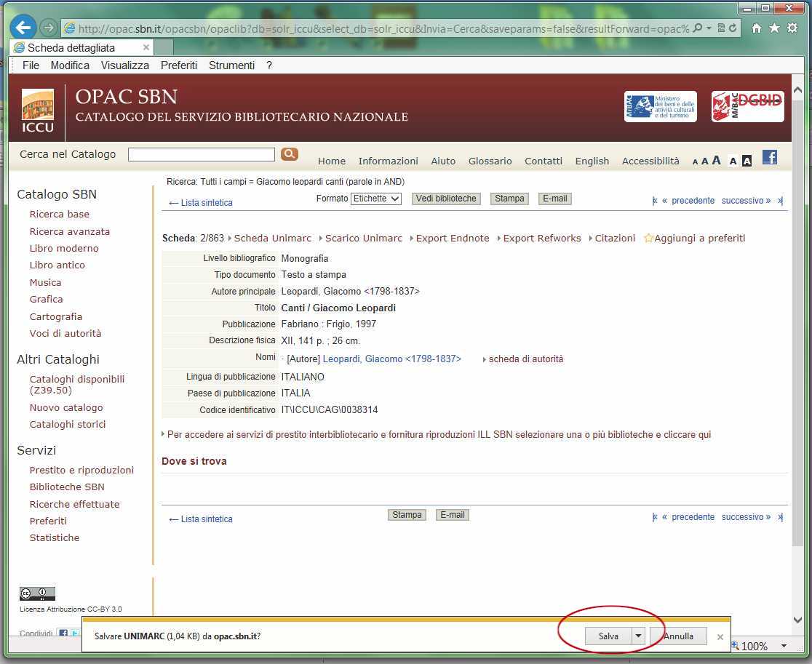Return to Lista sintetica at top
The image size is (812, 664).
[201, 203]
